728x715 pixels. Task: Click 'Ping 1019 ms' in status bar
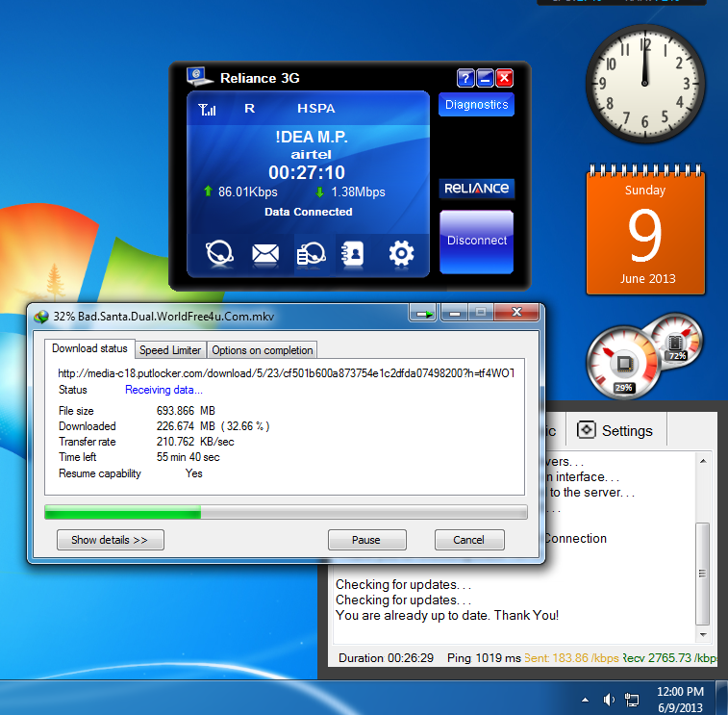[x=484, y=658]
